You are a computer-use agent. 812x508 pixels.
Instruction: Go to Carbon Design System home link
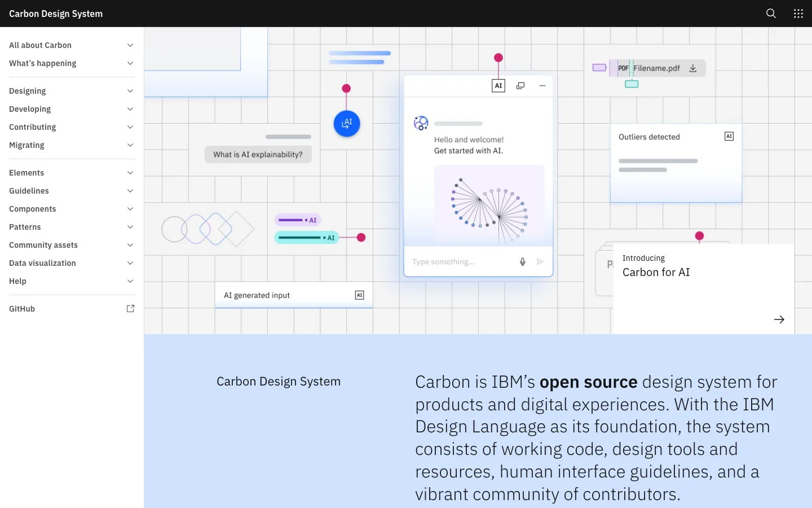coord(56,14)
